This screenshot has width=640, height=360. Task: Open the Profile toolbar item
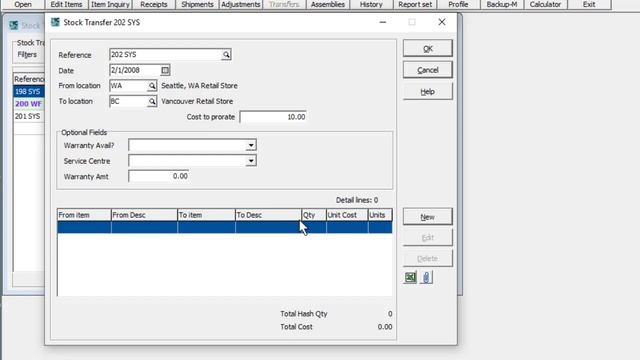458,4
